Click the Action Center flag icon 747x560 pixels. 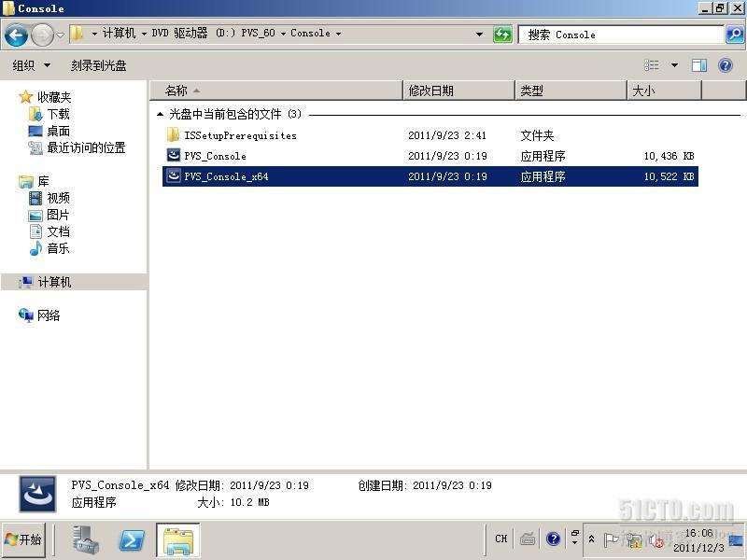point(611,539)
